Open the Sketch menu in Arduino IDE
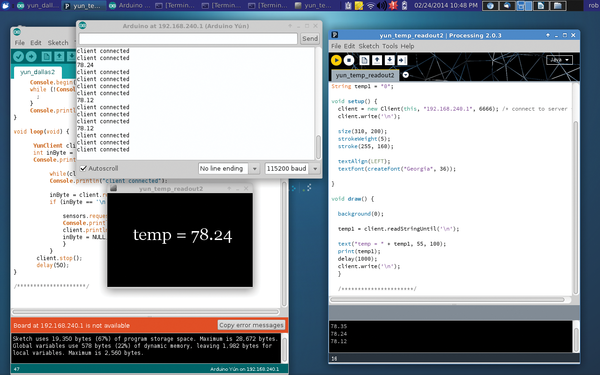Screen dimensions: 600x375 [58, 42]
